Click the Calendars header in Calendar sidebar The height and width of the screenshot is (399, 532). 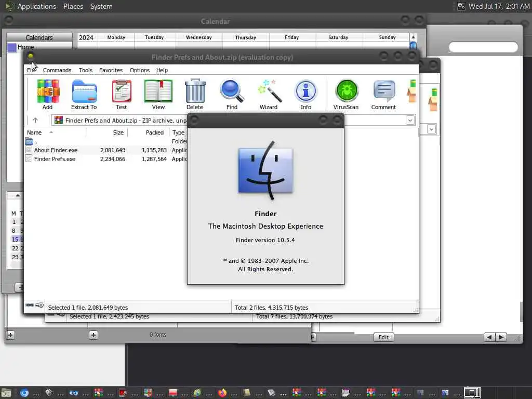click(x=39, y=37)
